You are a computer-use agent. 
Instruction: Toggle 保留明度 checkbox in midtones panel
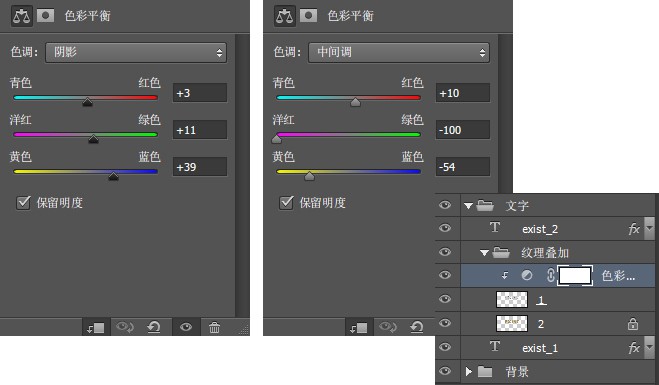286,203
